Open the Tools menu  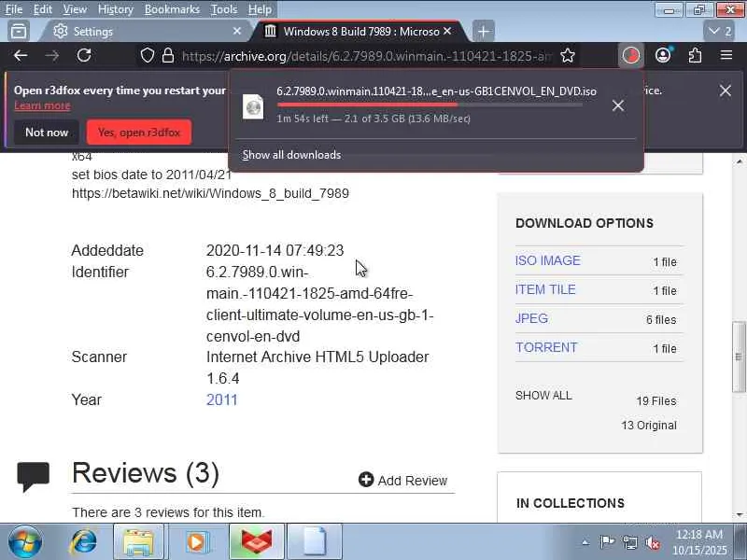pyautogui.click(x=224, y=9)
